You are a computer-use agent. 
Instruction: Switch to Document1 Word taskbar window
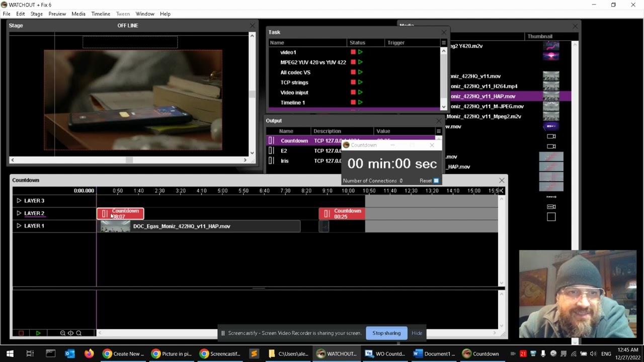[x=434, y=353]
